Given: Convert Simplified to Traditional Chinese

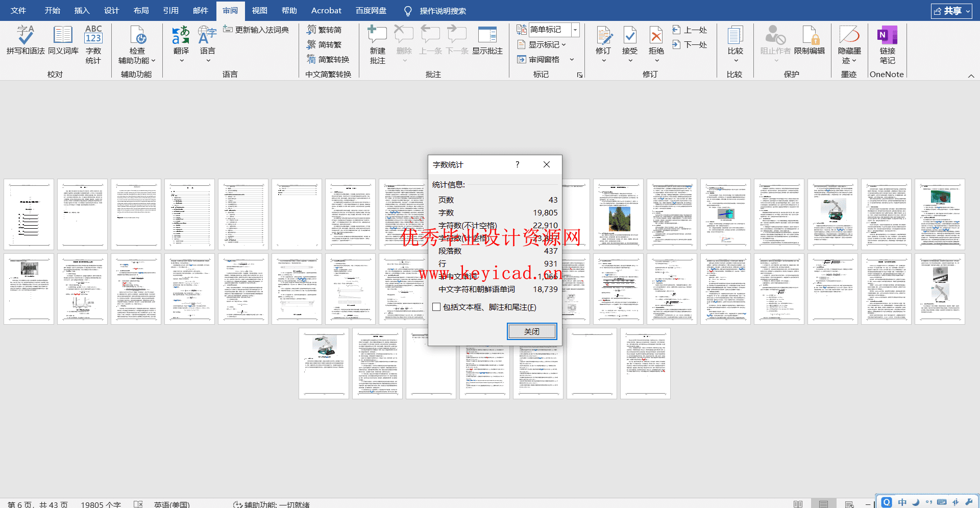Looking at the screenshot, I should 324,44.
